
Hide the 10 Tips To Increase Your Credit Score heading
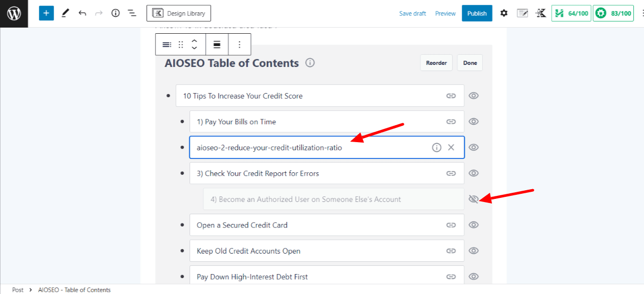474,96
